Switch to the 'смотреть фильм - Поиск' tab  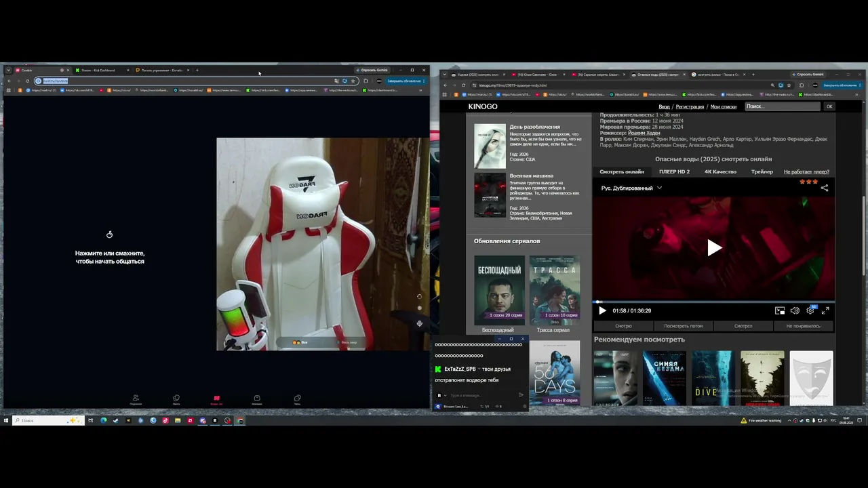[719, 74]
